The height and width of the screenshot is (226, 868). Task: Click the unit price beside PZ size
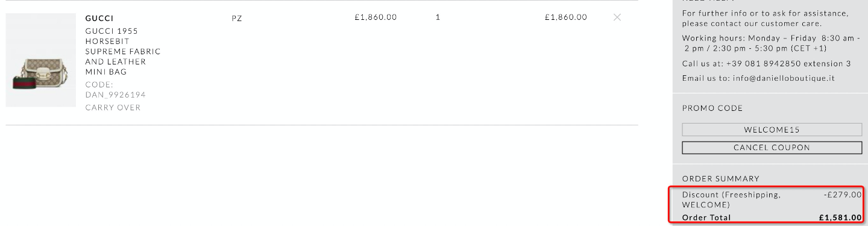point(376,17)
